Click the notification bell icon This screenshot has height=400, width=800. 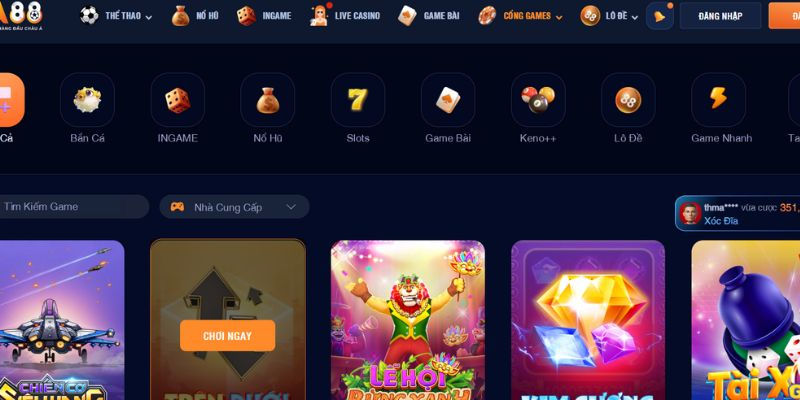pyautogui.click(x=660, y=16)
